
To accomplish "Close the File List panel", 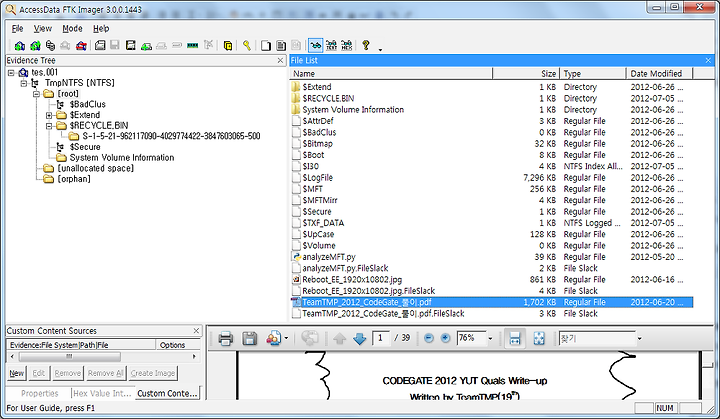I will [x=708, y=60].
